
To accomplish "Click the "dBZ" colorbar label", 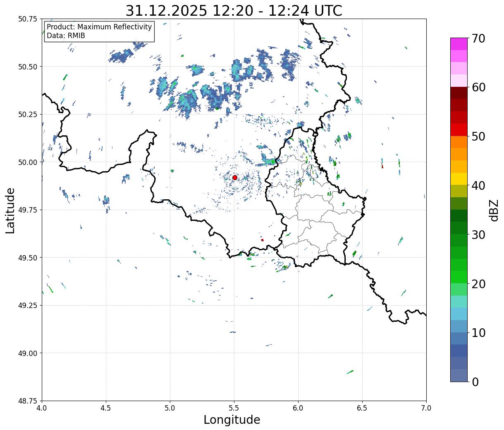I will (494, 210).
